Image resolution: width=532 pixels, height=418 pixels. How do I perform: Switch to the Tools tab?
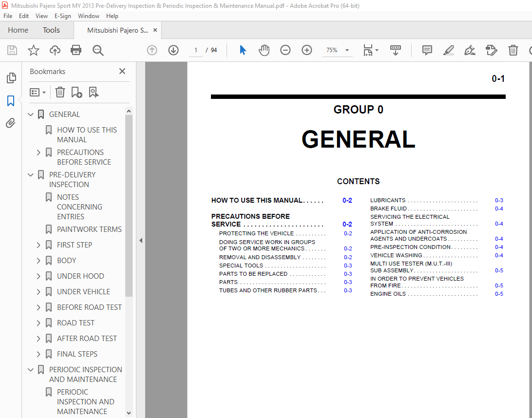(51, 30)
